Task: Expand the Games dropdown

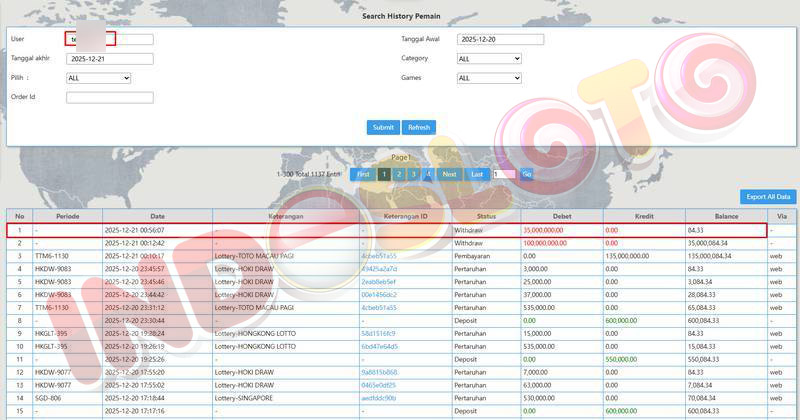Action: tap(489, 78)
